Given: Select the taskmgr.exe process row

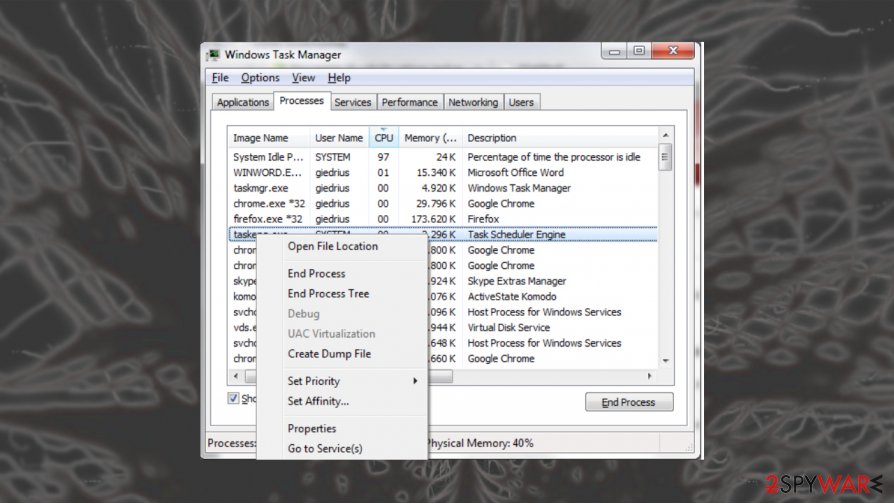Looking at the screenshot, I should click(x=443, y=188).
